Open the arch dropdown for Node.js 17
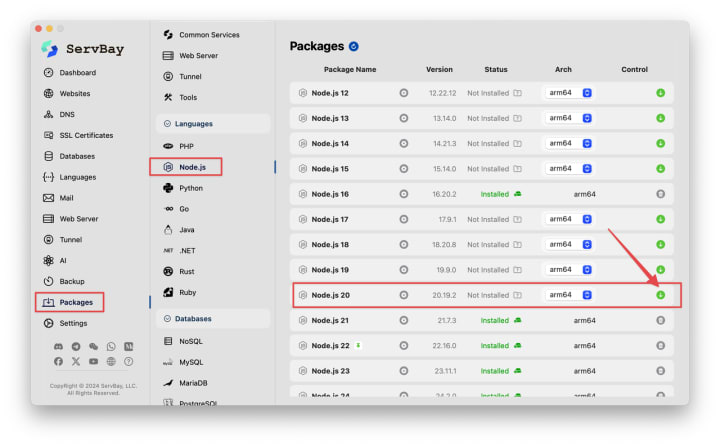This screenshot has width=720, height=446. coord(569,219)
